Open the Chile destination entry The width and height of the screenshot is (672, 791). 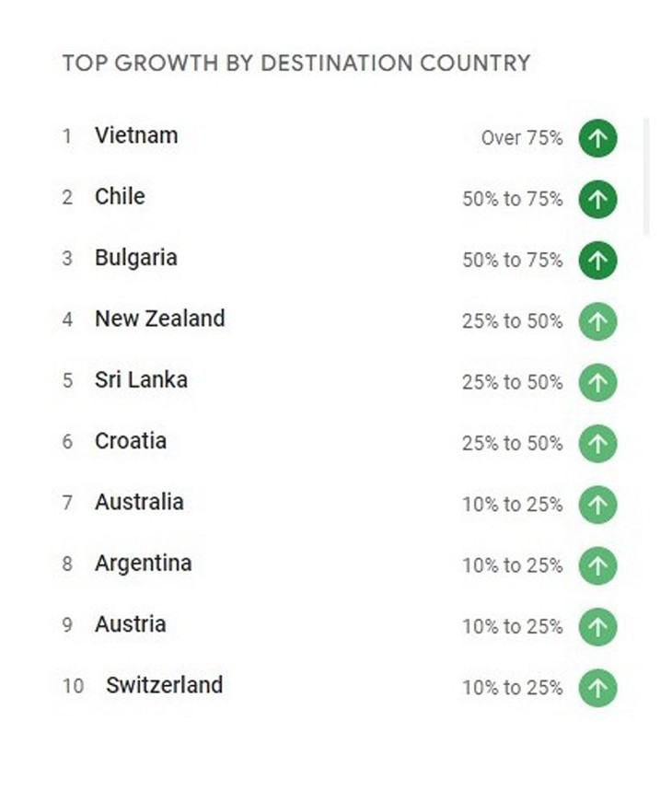(120, 196)
